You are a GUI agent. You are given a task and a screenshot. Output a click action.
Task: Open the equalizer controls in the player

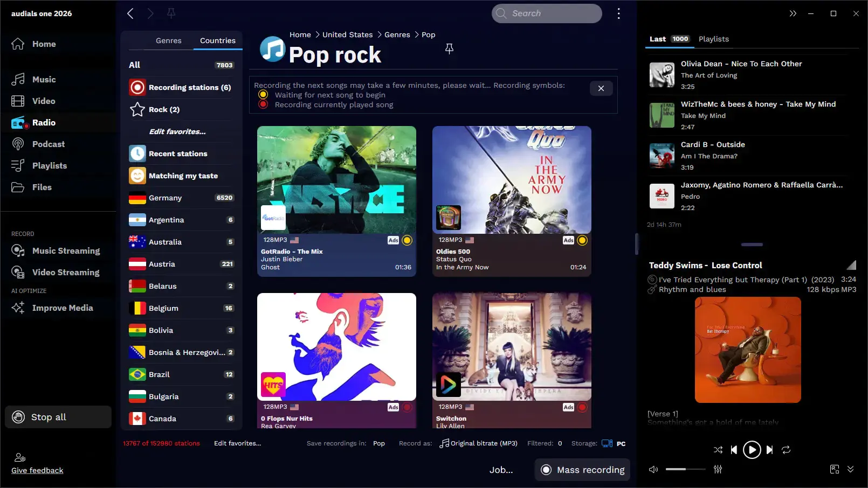pyautogui.click(x=718, y=469)
